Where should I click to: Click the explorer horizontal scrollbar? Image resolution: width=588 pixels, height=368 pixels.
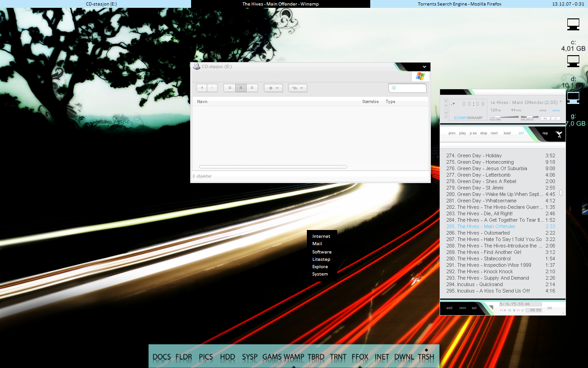(x=273, y=167)
